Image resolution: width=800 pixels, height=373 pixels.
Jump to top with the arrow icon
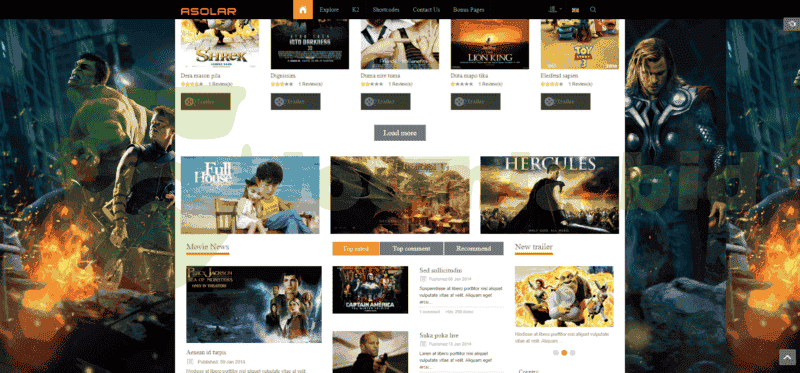tap(787, 357)
